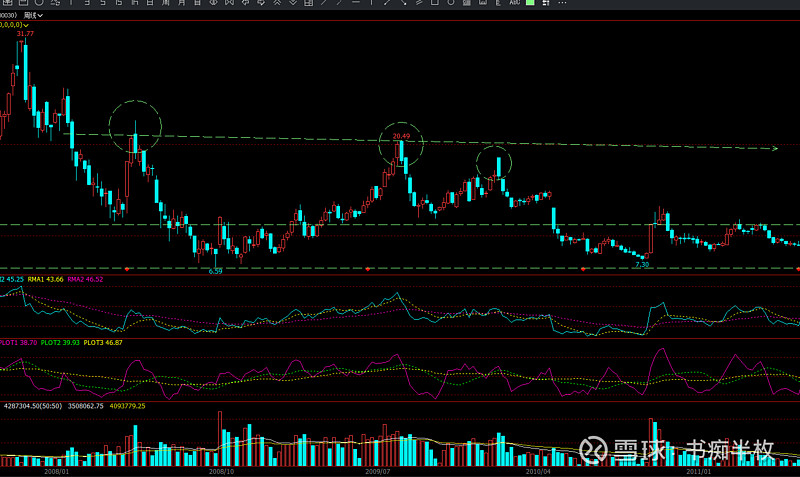Select the ABC text annotation tool
This screenshot has height=477, width=800.
(x=514, y=3)
